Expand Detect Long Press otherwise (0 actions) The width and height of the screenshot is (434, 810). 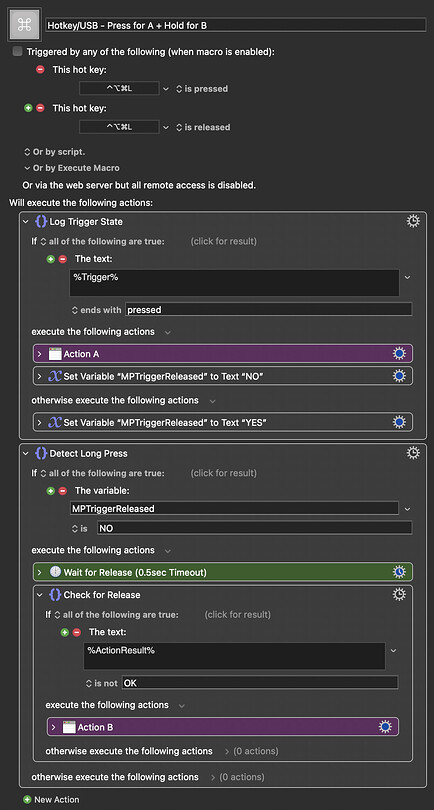[x=212, y=777]
